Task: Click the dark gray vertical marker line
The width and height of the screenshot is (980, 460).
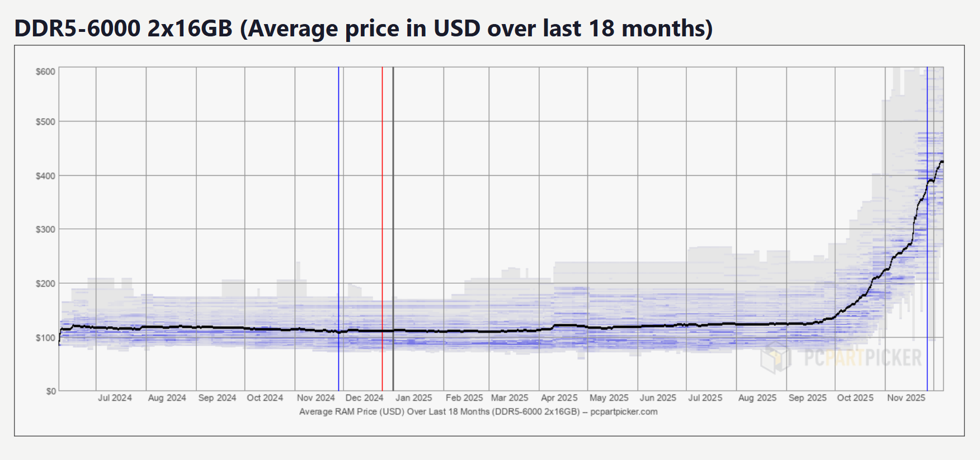Action: [393, 224]
